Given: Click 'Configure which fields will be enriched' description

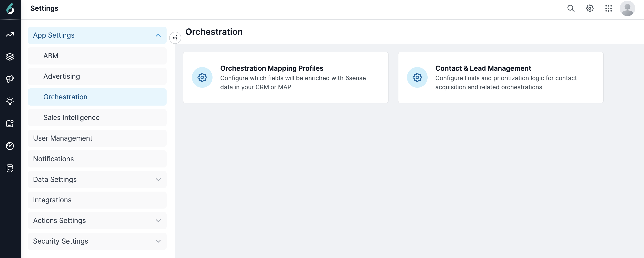Looking at the screenshot, I should [x=293, y=83].
